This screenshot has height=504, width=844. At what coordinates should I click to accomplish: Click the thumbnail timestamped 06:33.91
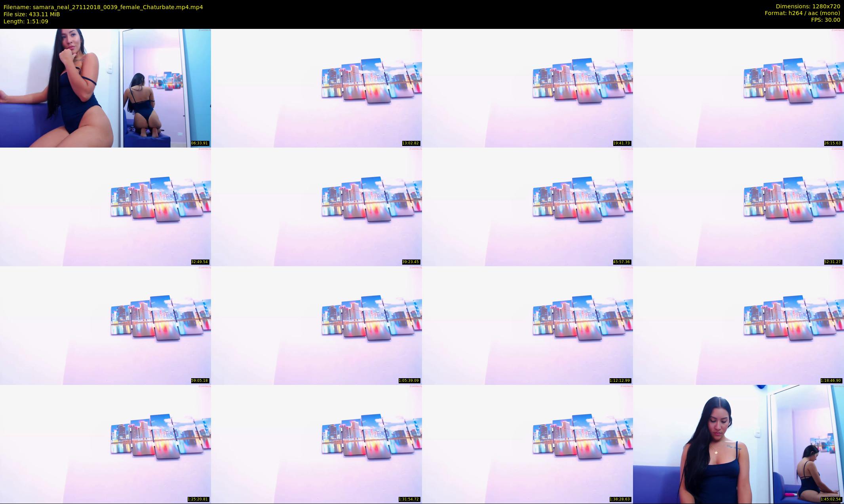105,88
